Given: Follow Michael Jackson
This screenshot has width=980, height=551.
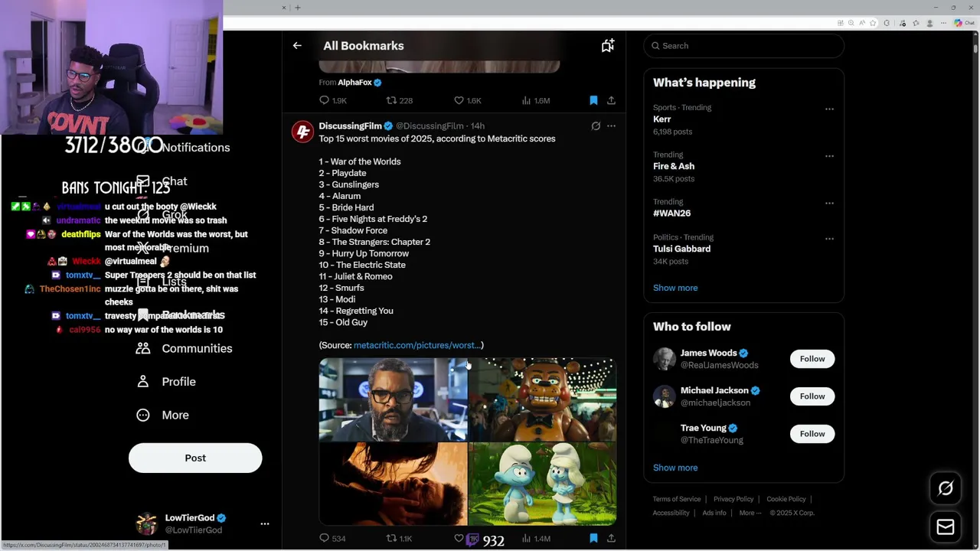Looking at the screenshot, I should coord(812,396).
